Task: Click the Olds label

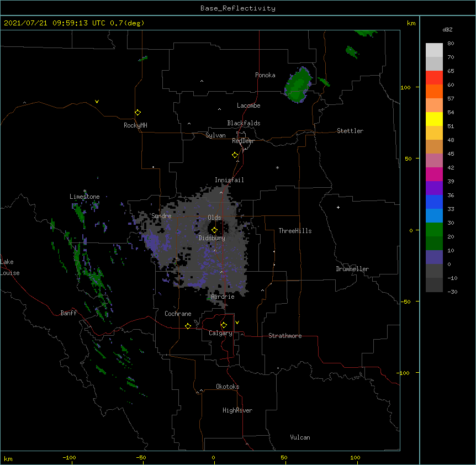Action: (x=214, y=218)
